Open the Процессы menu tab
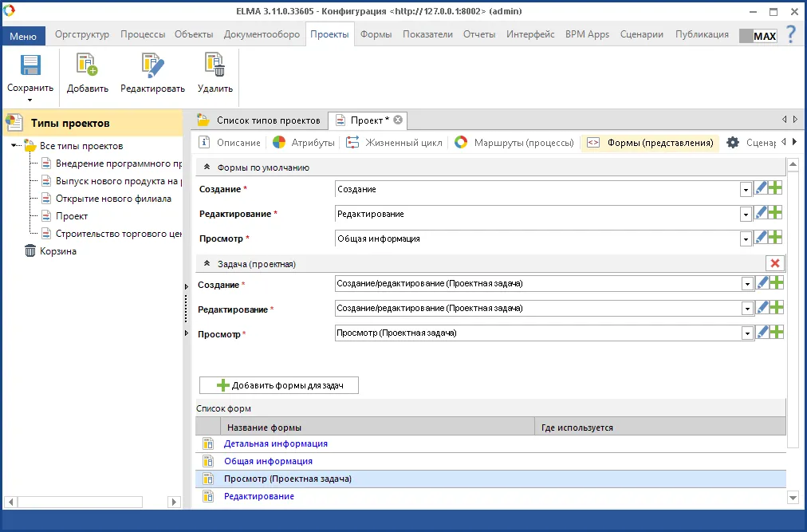Viewport: 807px width, 532px height. (143, 34)
